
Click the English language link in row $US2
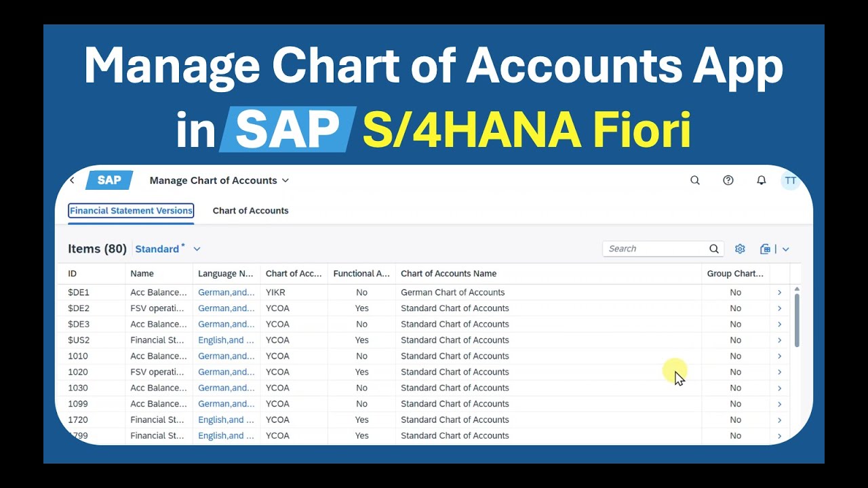tap(226, 340)
